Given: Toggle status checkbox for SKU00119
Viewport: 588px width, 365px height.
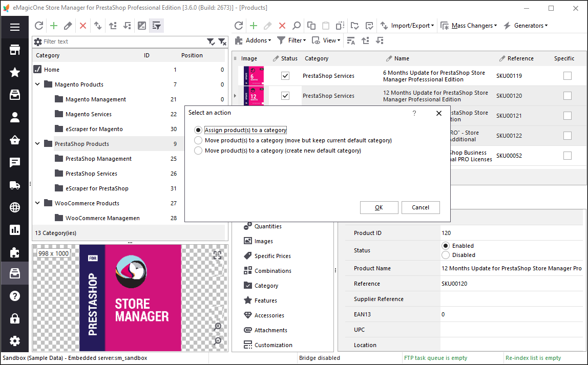Looking at the screenshot, I should tap(285, 76).
